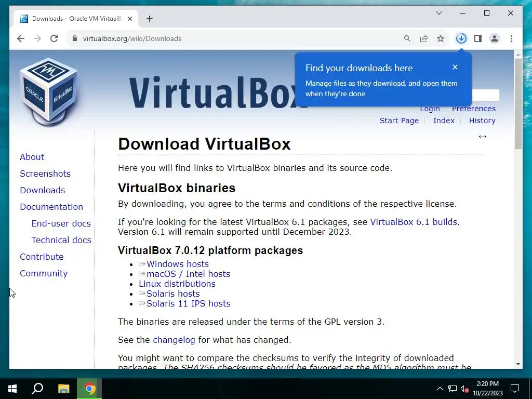
Task: Open the About sidebar link
Action: tap(32, 157)
